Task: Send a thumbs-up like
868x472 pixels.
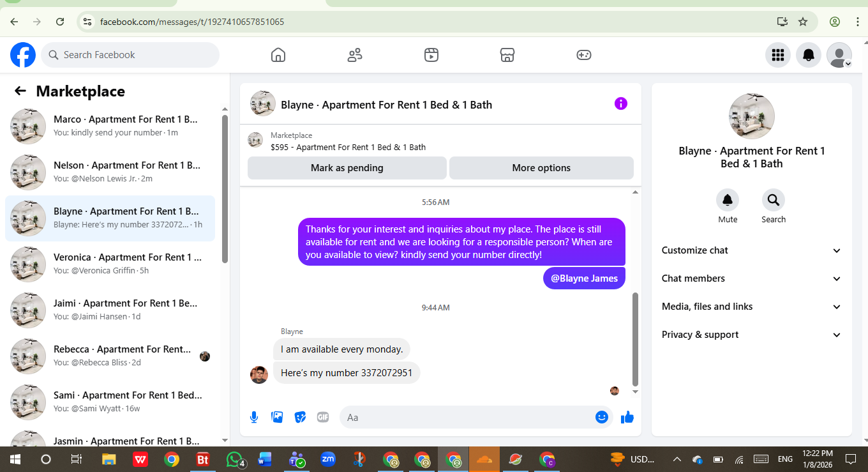Action: 627,417
